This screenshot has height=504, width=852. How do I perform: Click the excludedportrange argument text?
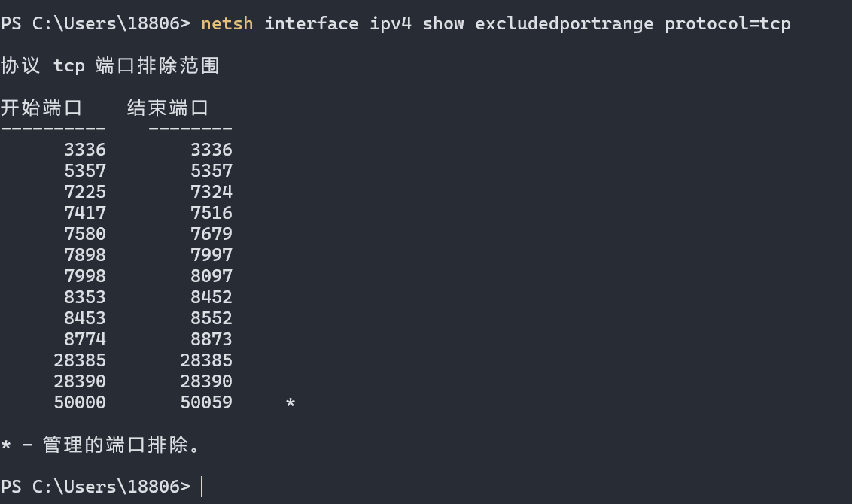pos(564,23)
